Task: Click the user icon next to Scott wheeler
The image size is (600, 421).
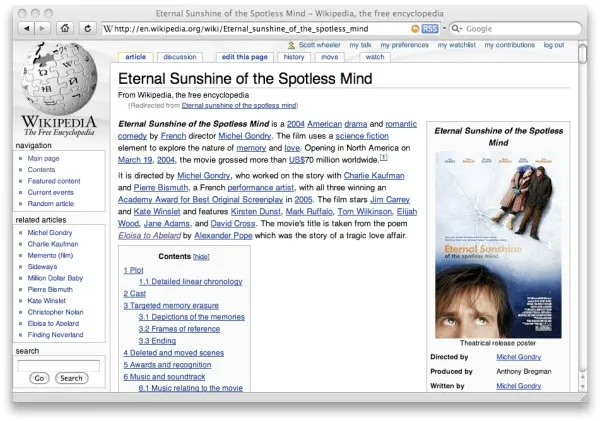Action: (x=291, y=45)
